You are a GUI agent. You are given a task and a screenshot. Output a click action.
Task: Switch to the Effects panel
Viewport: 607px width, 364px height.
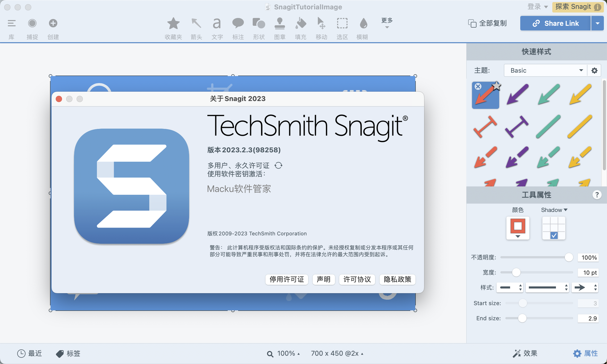coord(525,353)
